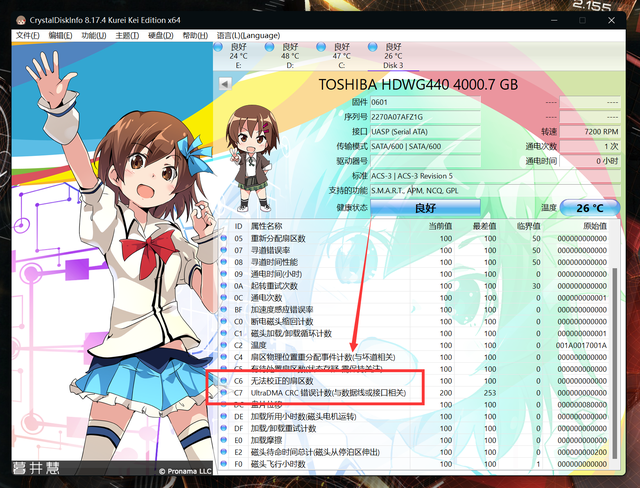Screen dimensions: 640x488
Task: Click the status dot for attribute C7
Action: [x=224, y=392]
